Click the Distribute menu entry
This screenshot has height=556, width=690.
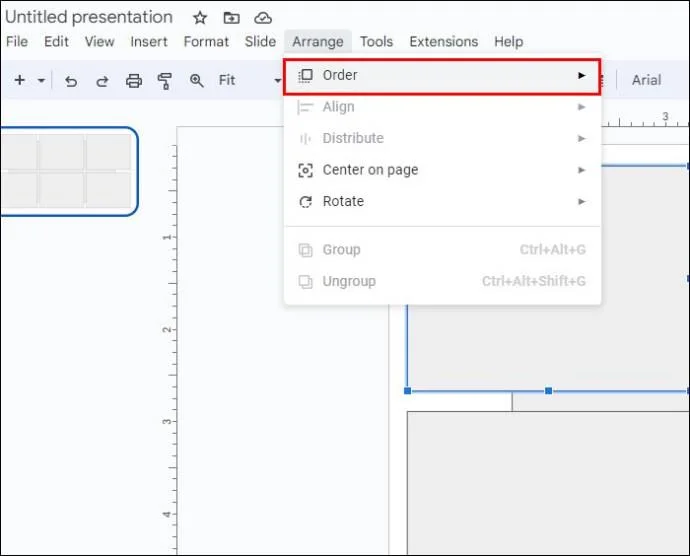[442, 138]
